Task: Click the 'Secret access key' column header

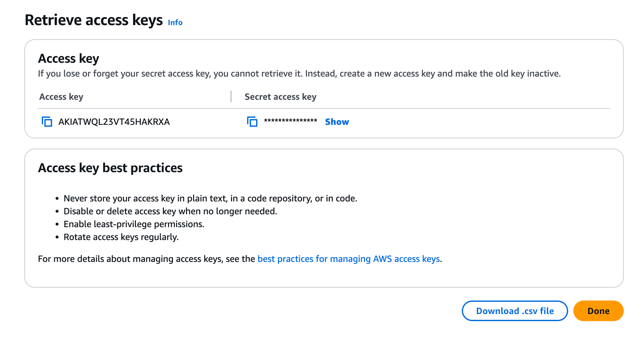Action: click(x=281, y=97)
